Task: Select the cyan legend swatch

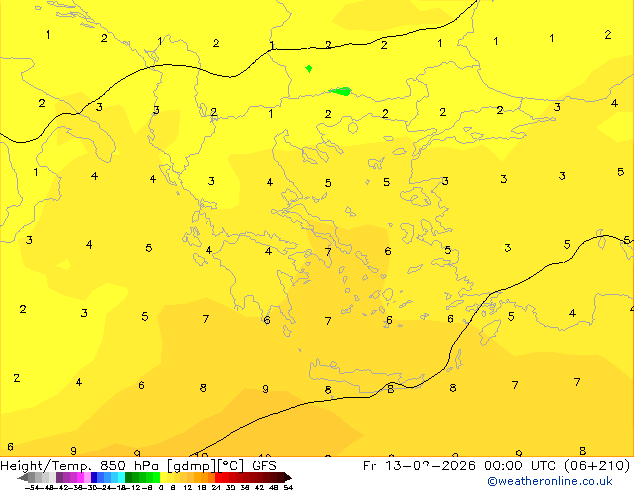Action: [x=122, y=477]
